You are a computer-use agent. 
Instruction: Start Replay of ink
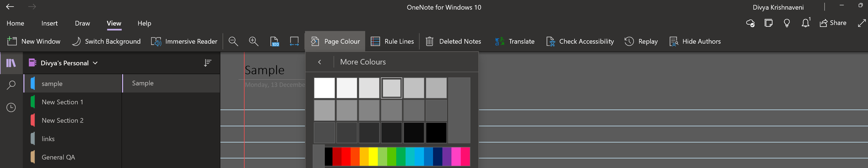click(641, 41)
